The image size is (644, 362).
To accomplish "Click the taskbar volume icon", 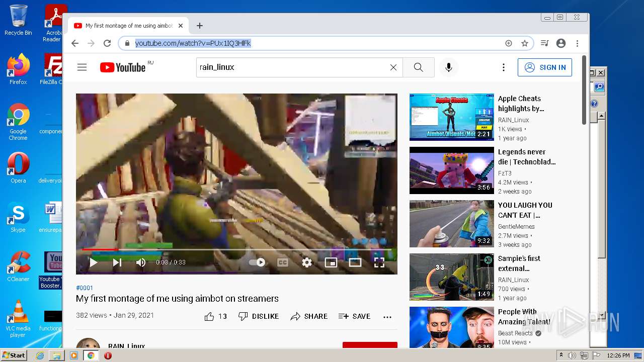I will pyautogui.click(x=572, y=355).
